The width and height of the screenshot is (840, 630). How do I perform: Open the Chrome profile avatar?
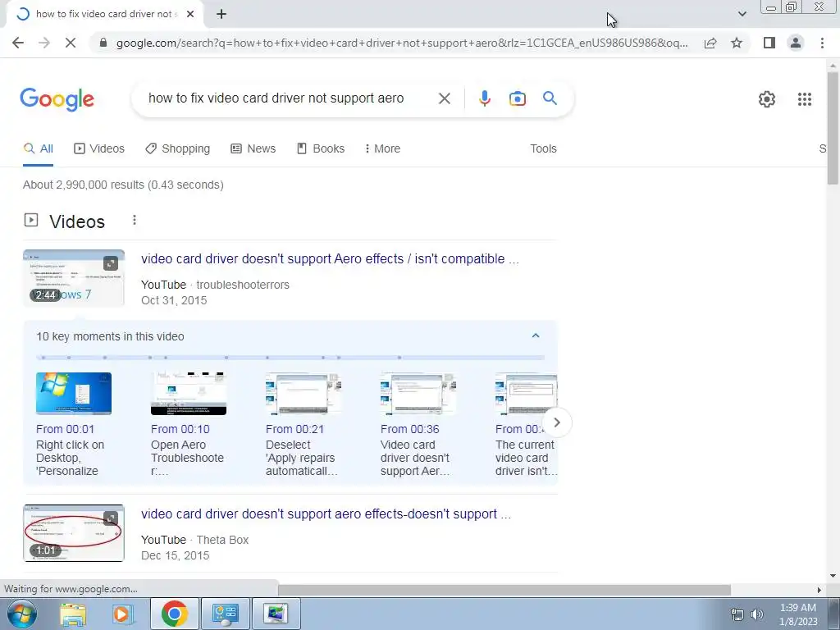(796, 43)
